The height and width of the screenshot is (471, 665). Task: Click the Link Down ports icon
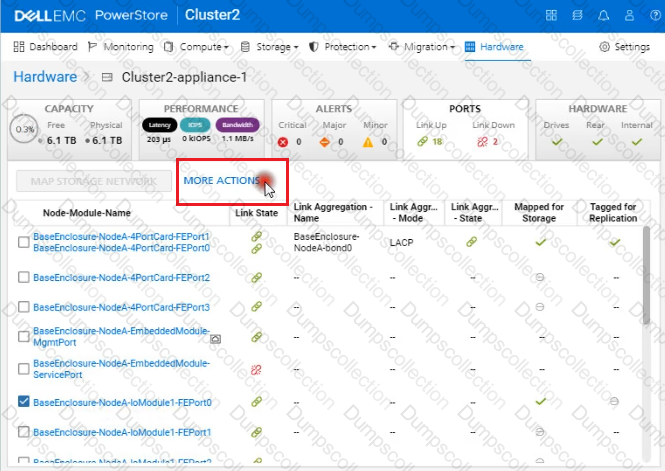[483, 142]
